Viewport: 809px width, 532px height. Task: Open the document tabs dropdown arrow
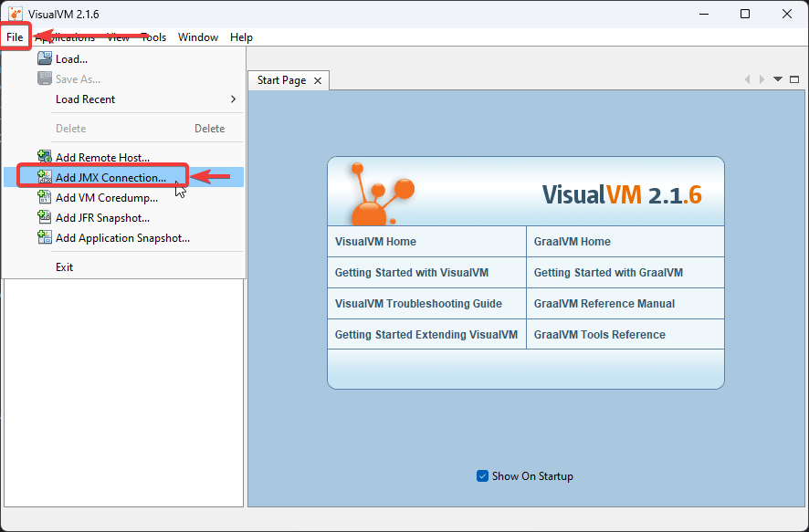(x=777, y=79)
